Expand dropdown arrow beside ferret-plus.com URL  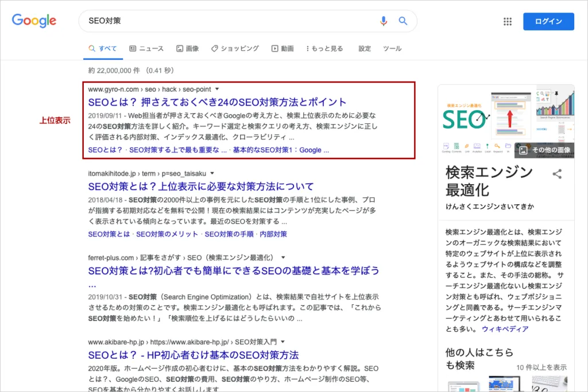(283, 258)
